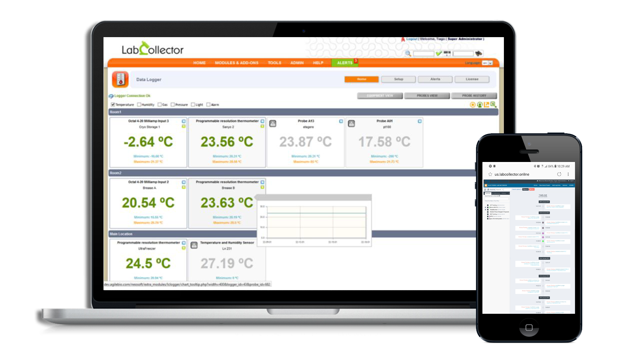Open the Language dropdown
The image size is (634, 364).
pos(488,63)
